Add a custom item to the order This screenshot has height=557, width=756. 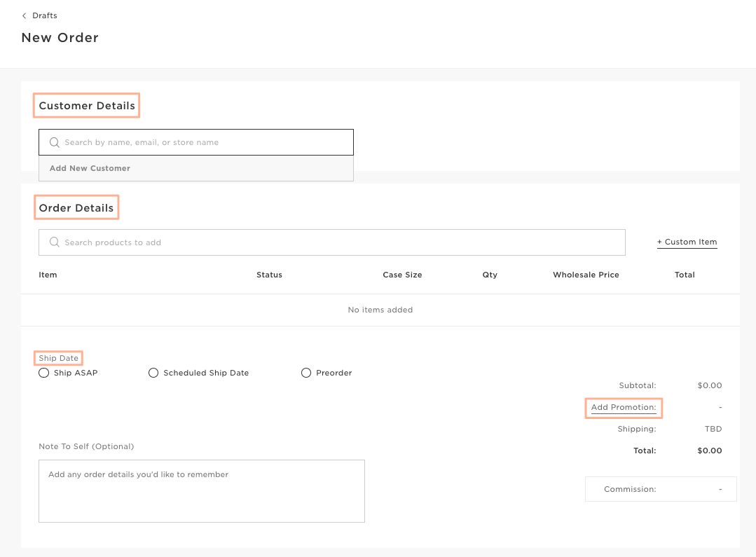coord(687,242)
